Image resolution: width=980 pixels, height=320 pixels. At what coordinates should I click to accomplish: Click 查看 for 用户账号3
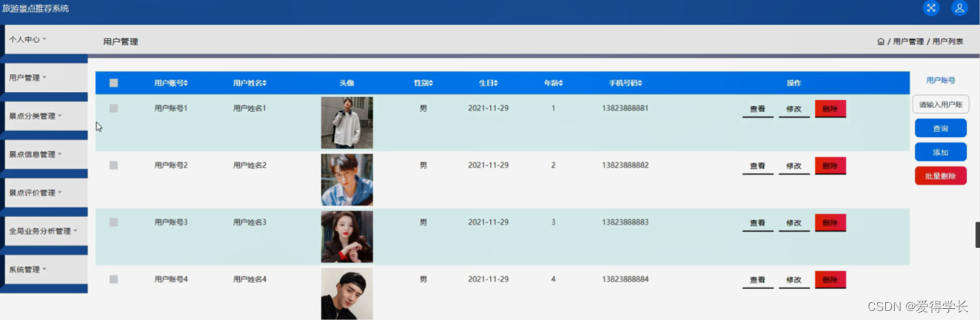click(757, 223)
